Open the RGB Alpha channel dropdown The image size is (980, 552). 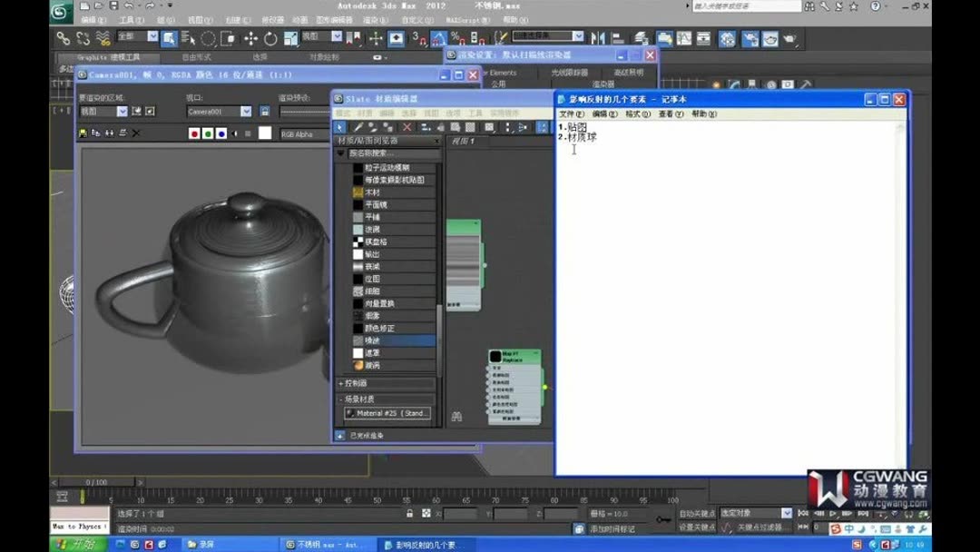(x=299, y=133)
